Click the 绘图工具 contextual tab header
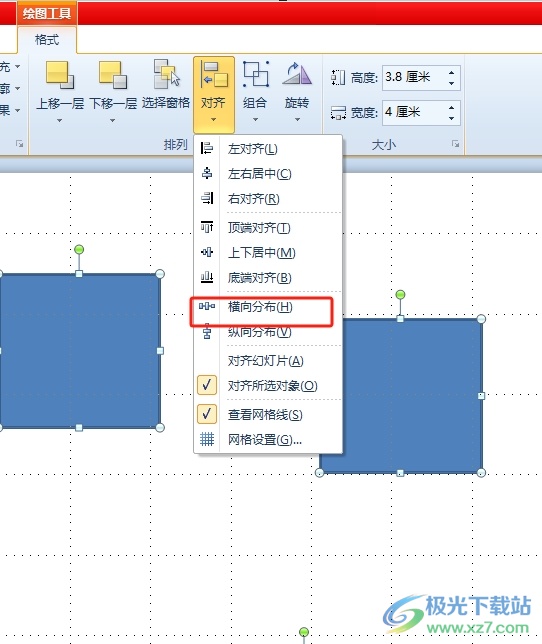The height and width of the screenshot is (644, 542). coord(47,14)
